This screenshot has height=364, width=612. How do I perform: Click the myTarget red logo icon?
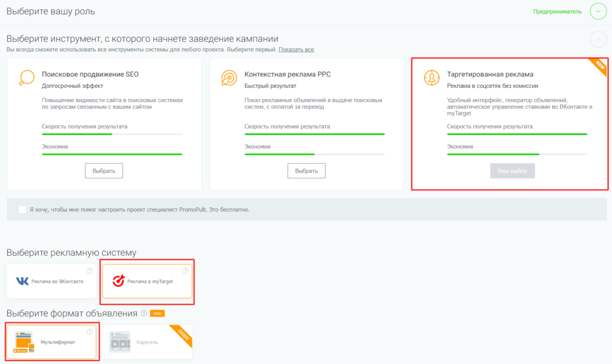(x=118, y=280)
